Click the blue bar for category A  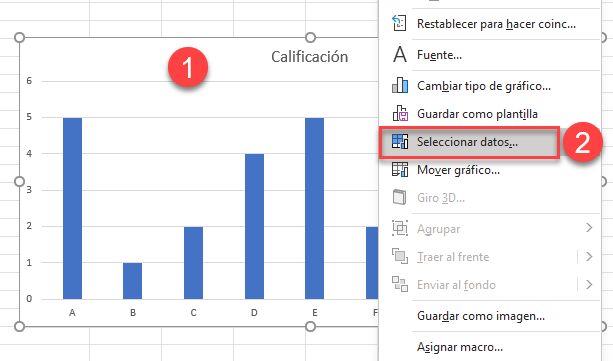[x=72, y=208]
